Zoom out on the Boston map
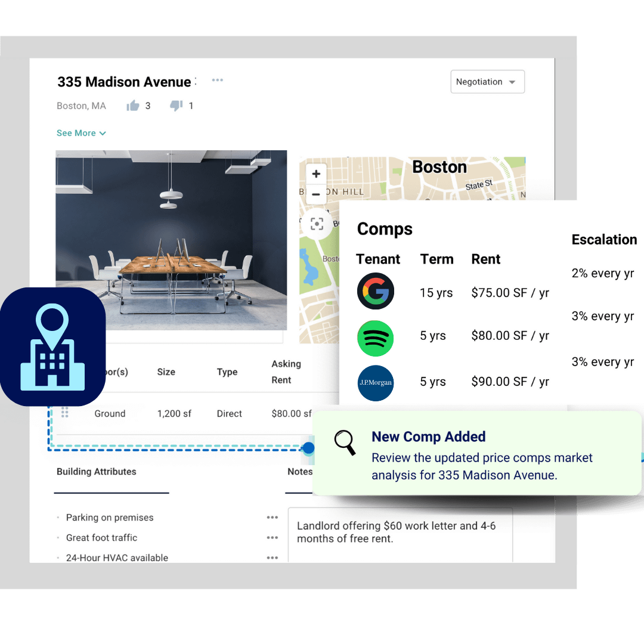The image size is (644, 644). [316, 194]
